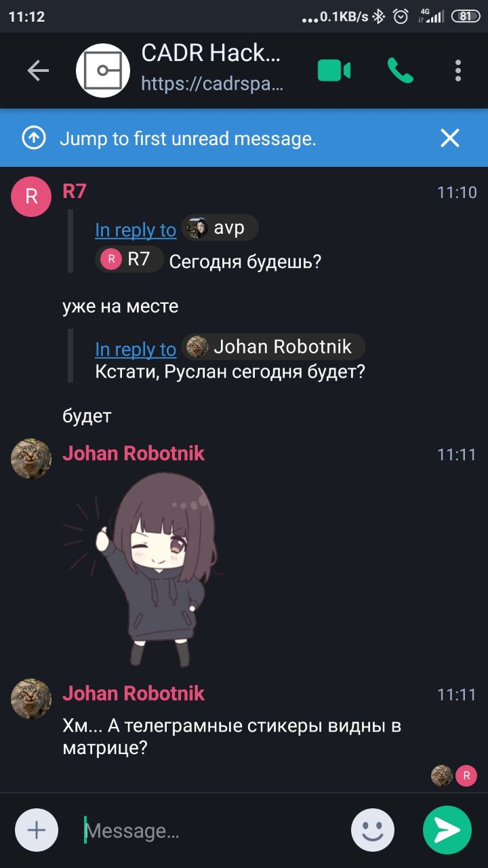Image resolution: width=488 pixels, height=868 pixels.
Task: Tap the jump up arrow icon
Action: pyautogui.click(x=34, y=138)
